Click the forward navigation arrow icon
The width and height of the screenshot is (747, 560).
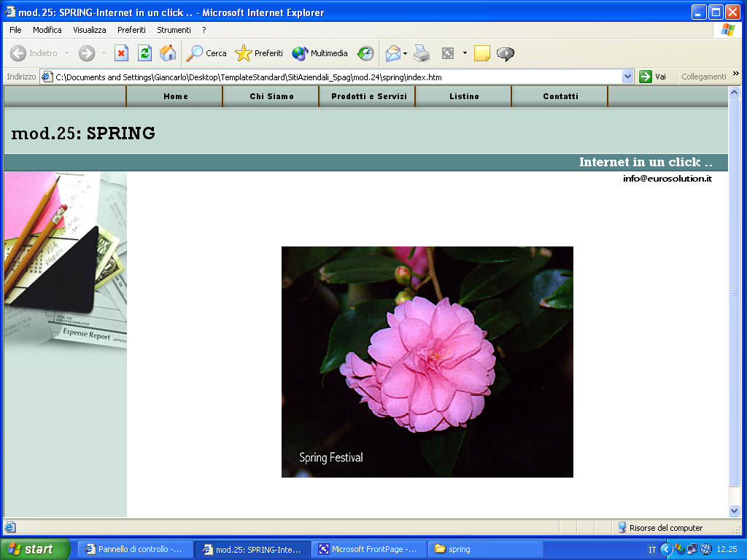(87, 53)
